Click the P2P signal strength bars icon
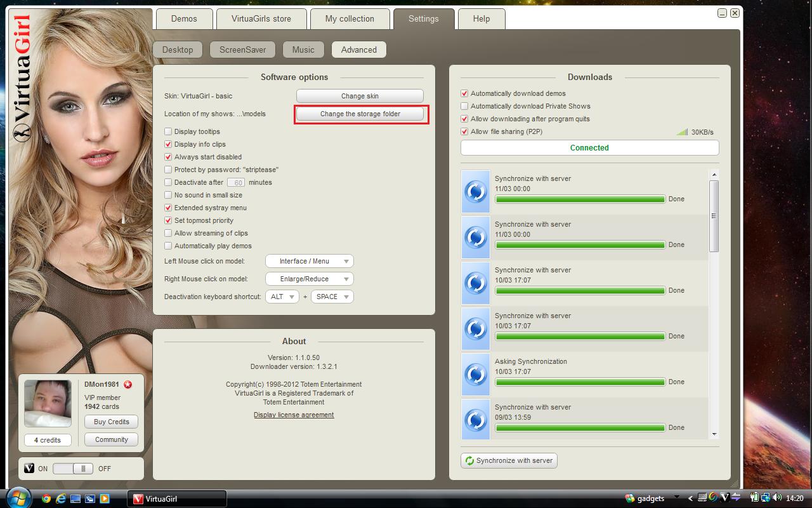The height and width of the screenshot is (508, 812). (x=682, y=132)
